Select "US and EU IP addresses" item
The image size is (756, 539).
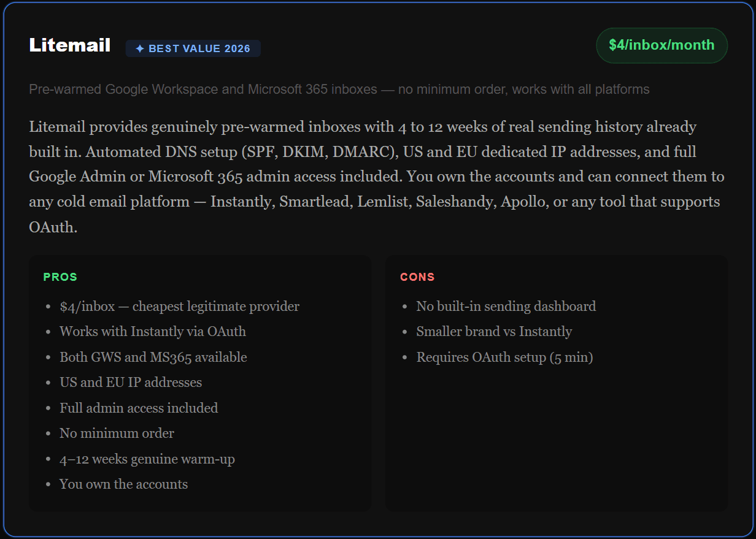(131, 383)
